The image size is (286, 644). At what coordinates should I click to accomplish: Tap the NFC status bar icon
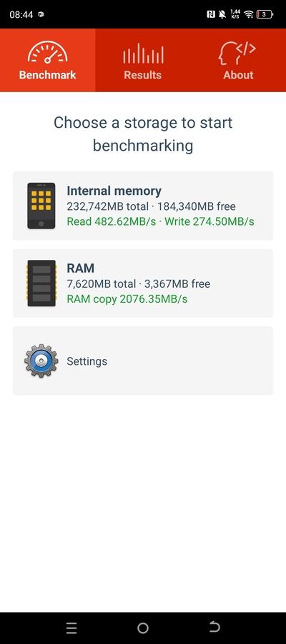point(211,14)
